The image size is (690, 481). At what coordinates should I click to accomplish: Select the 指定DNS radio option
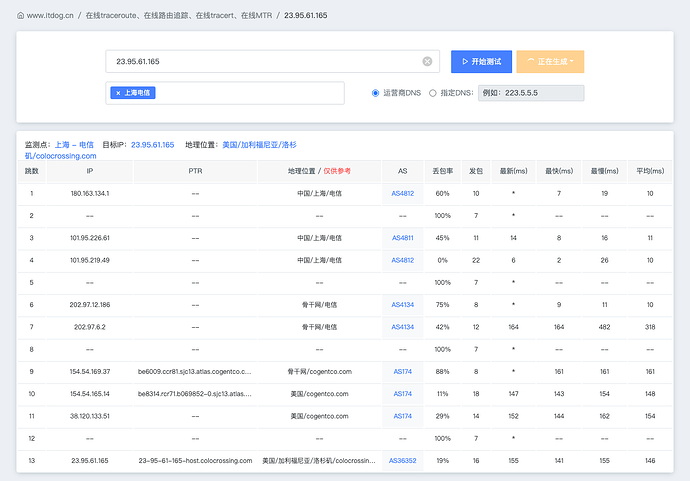(x=433, y=93)
